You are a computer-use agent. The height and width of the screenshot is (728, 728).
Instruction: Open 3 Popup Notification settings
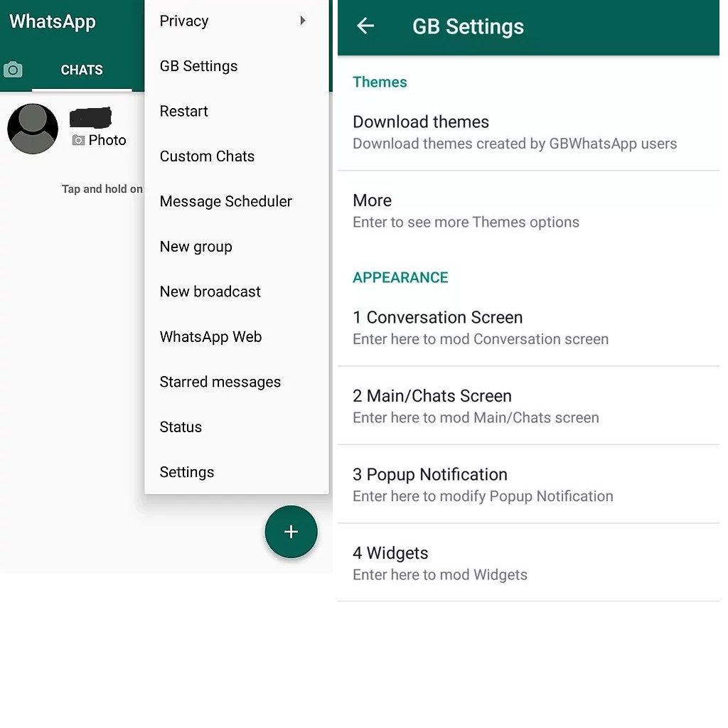[x=528, y=484]
